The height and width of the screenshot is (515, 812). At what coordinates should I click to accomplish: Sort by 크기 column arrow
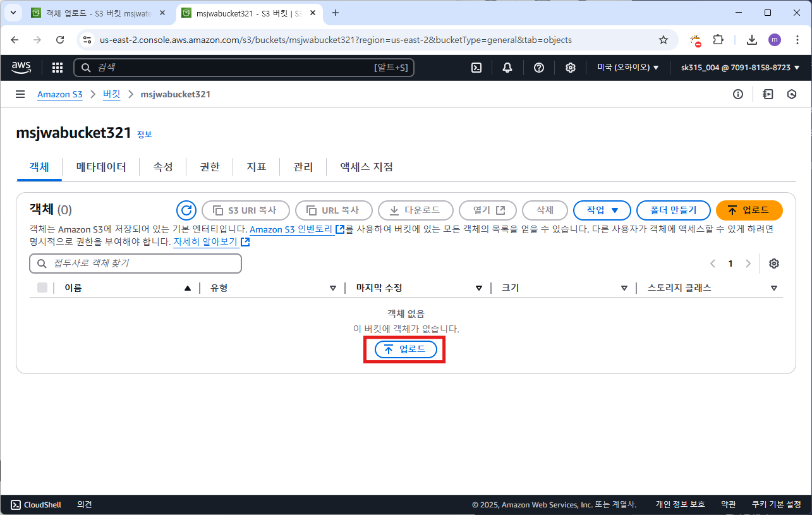(x=624, y=288)
